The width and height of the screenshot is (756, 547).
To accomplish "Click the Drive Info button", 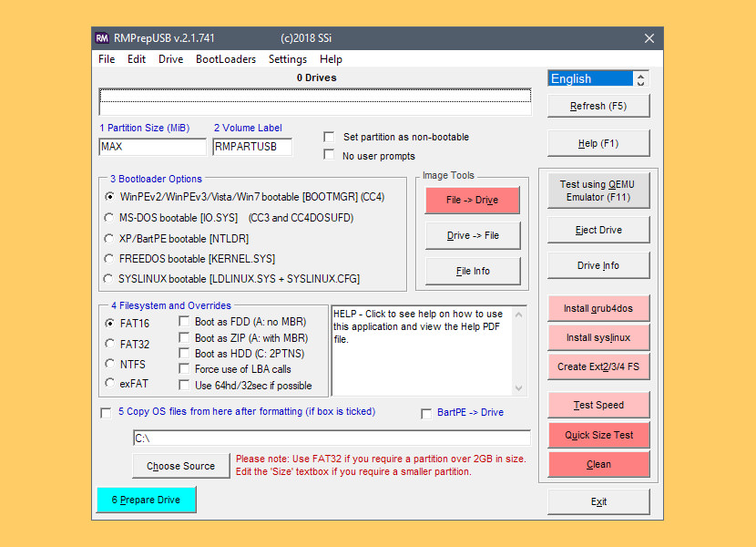I will (598, 266).
